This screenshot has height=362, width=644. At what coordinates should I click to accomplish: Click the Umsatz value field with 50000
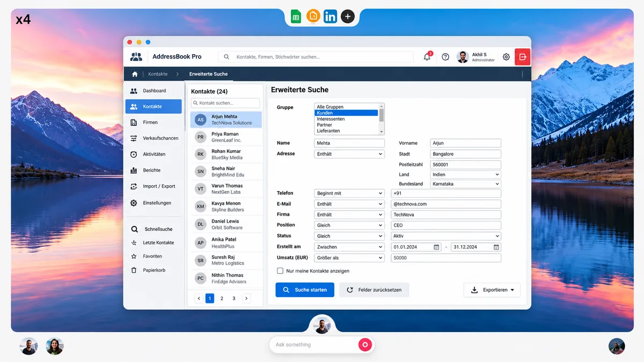[446, 258]
